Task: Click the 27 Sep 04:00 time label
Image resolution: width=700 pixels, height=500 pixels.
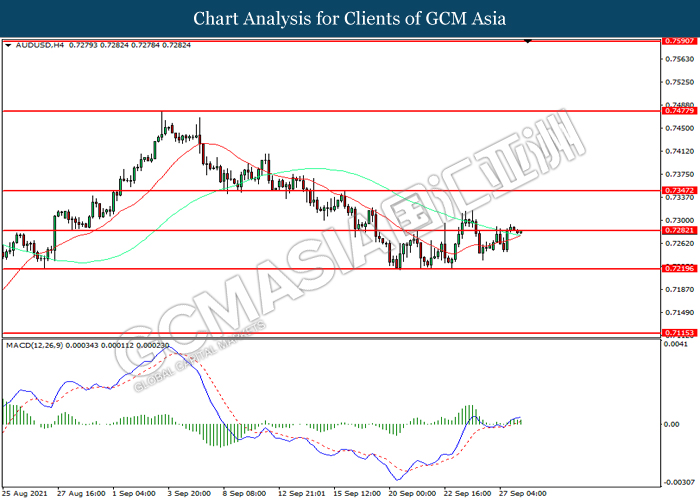Action: click(523, 493)
